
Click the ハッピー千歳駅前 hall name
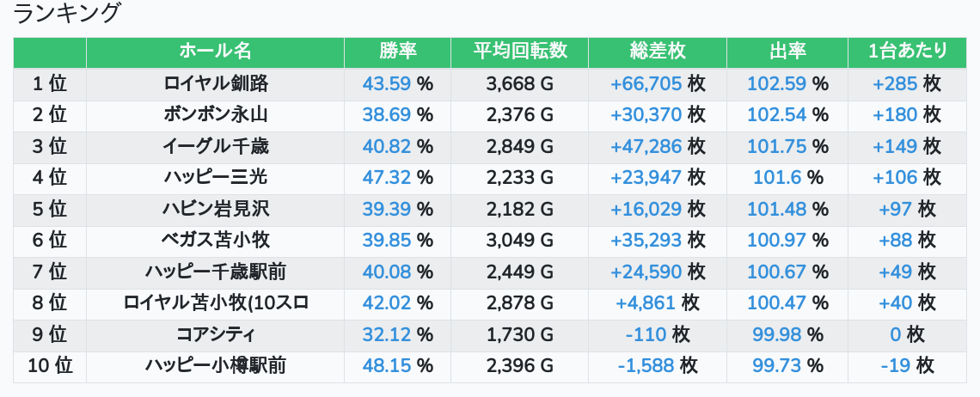point(215,272)
